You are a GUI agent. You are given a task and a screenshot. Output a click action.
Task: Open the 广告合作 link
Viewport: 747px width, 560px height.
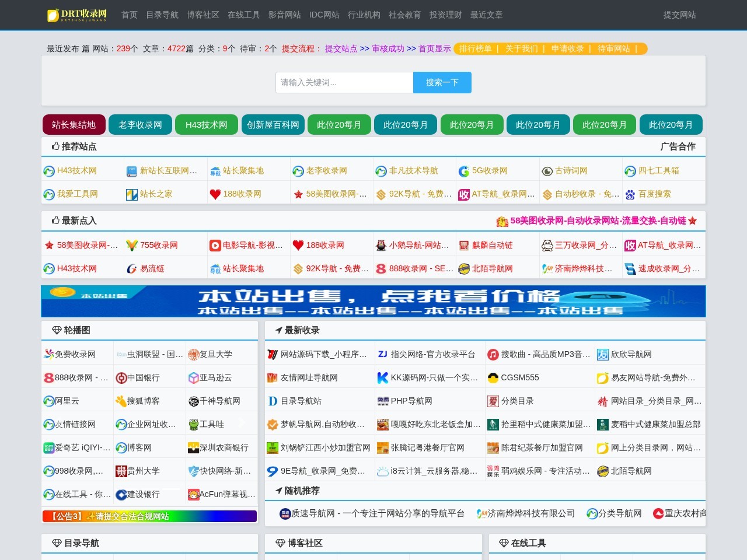pyautogui.click(x=678, y=146)
